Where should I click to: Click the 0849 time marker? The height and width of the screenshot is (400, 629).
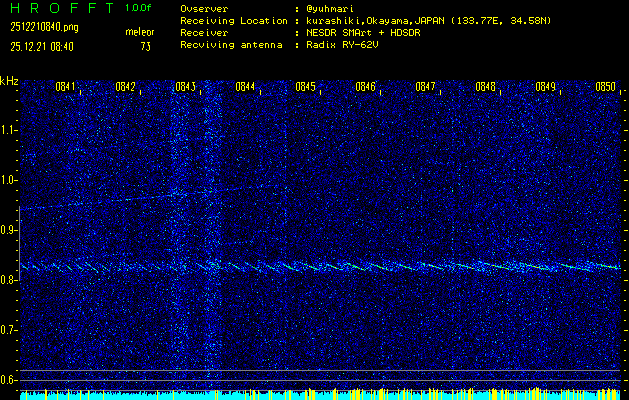[546, 87]
